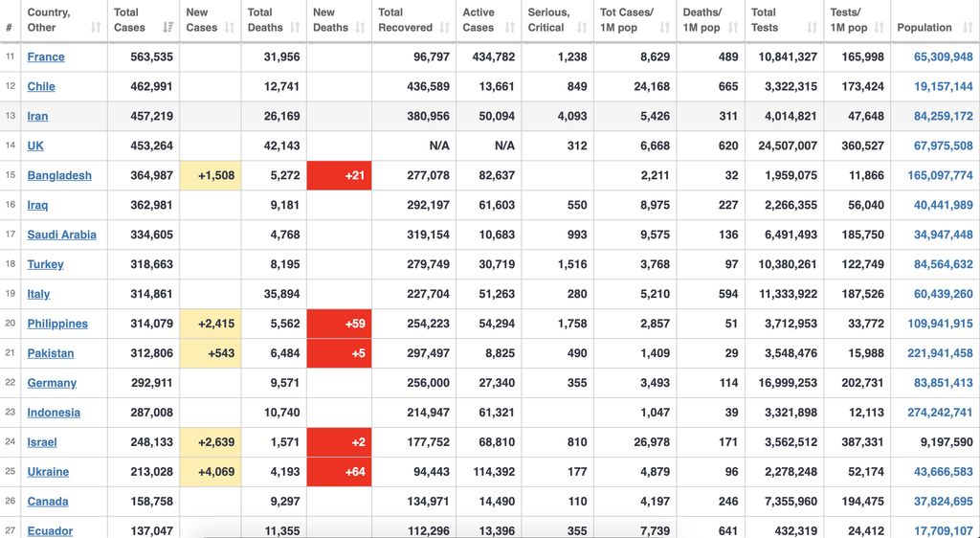Sort by Total Deaths column arrows
The image size is (980, 538).
295,28
